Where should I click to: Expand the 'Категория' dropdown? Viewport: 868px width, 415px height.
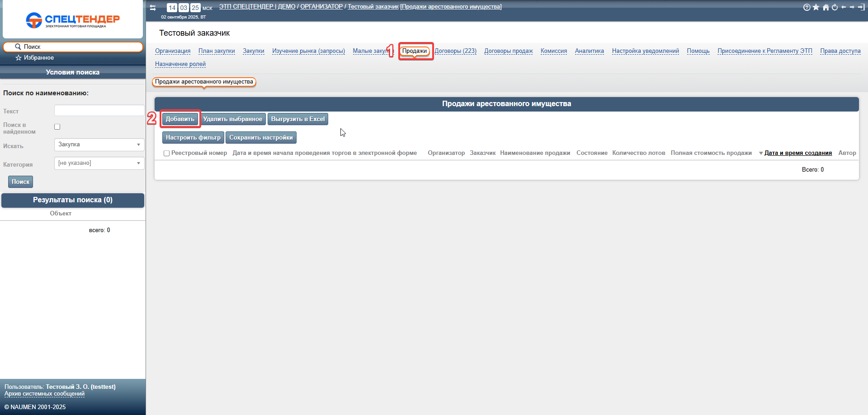point(99,163)
